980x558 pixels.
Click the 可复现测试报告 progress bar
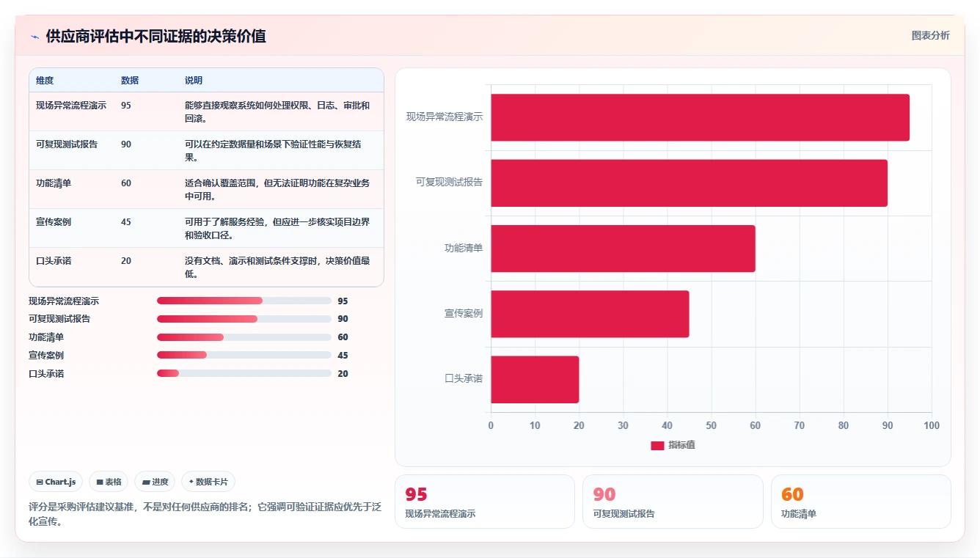[x=244, y=319]
